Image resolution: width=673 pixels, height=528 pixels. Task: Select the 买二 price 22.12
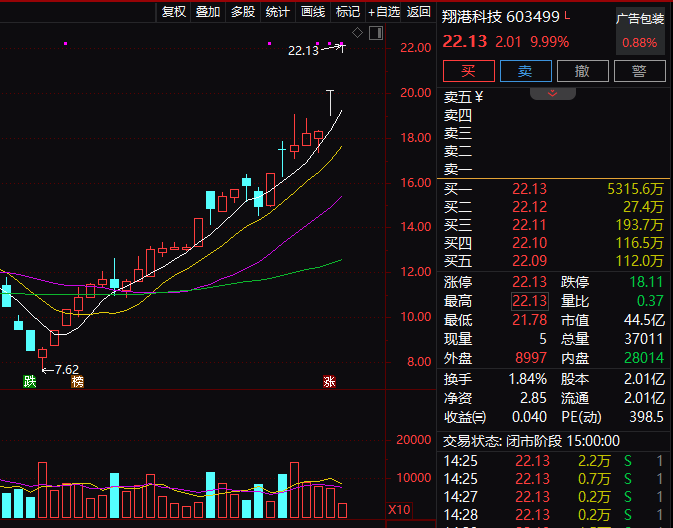pyautogui.click(x=530, y=207)
